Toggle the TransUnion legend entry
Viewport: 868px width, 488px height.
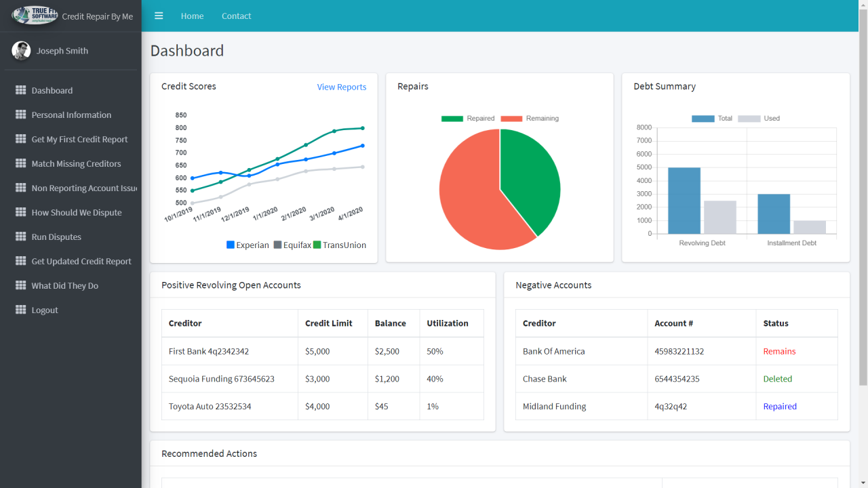pos(339,245)
